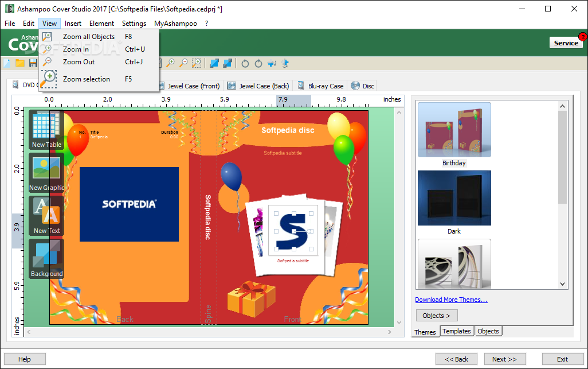588x369 pixels.
Task: Select the vertical spine text "Softpedia disc"
Action: [208, 217]
